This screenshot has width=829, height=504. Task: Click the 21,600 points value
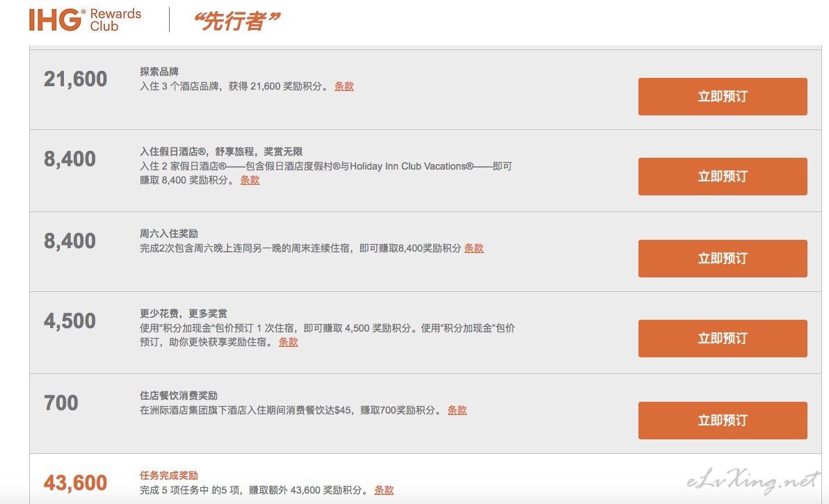76,79
